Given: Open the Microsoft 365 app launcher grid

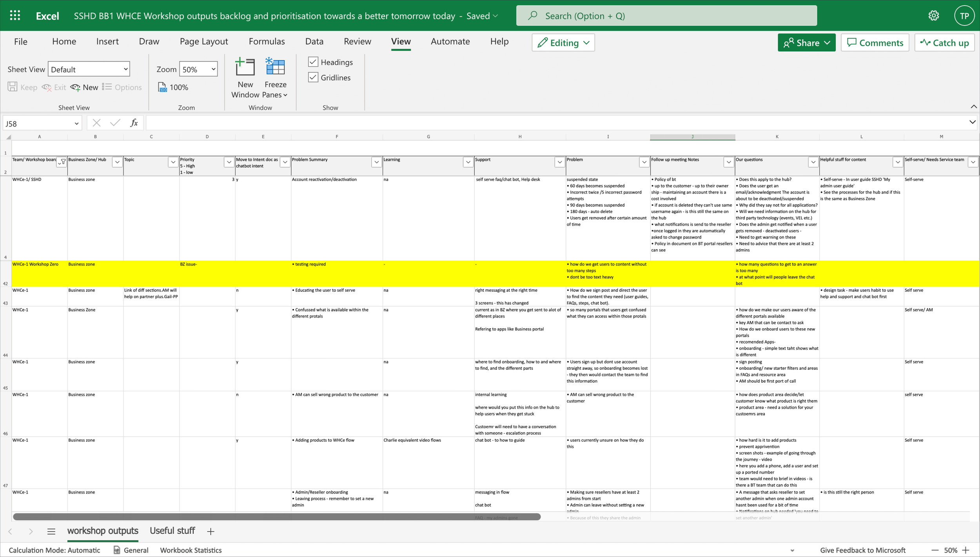Looking at the screenshot, I should [x=15, y=16].
